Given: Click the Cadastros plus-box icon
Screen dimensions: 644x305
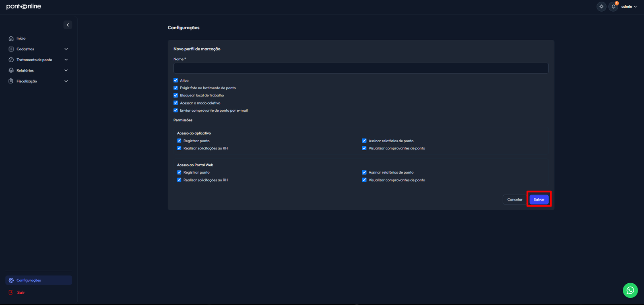Looking at the screenshot, I should (11, 49).
